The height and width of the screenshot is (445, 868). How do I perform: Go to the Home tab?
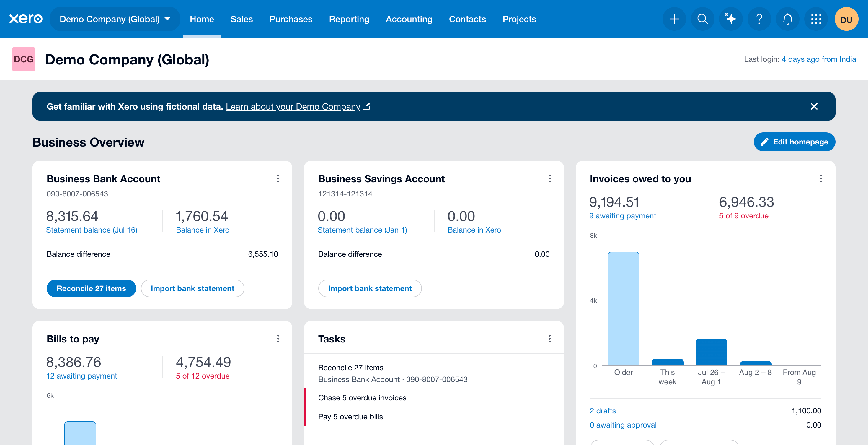pos(202,19)
